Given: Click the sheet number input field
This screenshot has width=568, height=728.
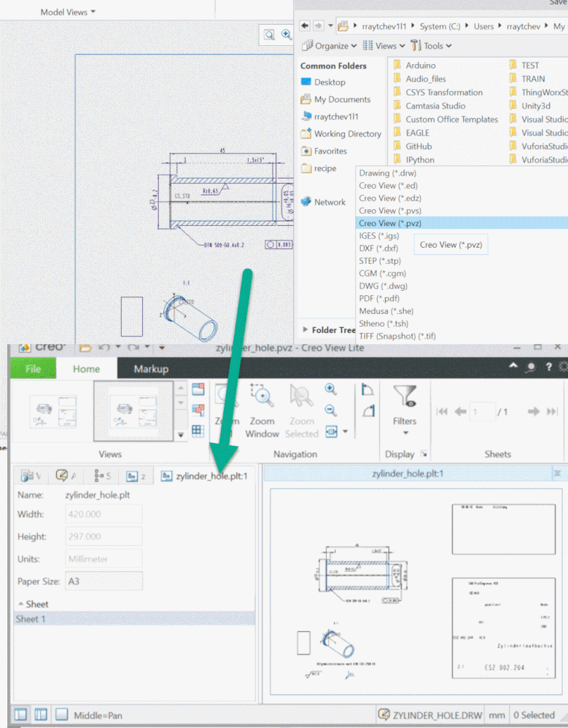Looking at the screenshot, I should [482, 411].
